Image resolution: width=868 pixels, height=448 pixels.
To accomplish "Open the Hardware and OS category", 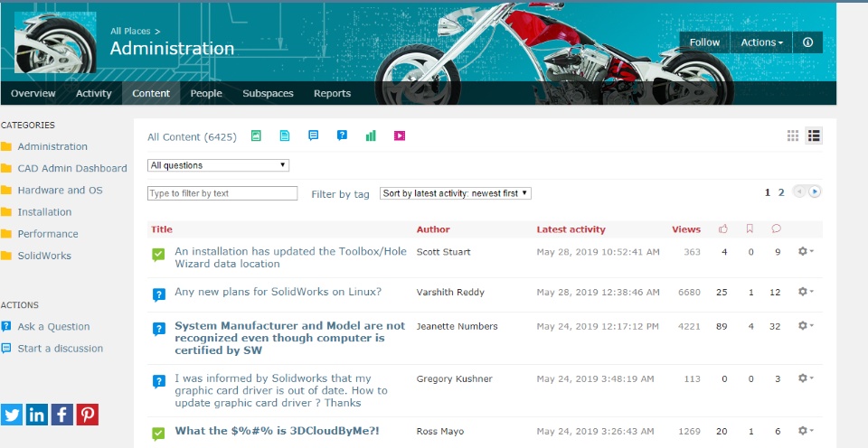I will point(60,191).
